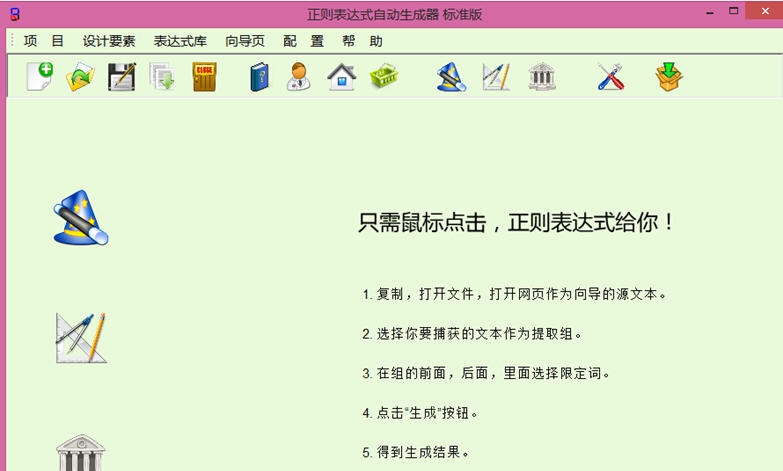Close the application window
Screen dimensions: 783x471
click(x=765, y=11)
